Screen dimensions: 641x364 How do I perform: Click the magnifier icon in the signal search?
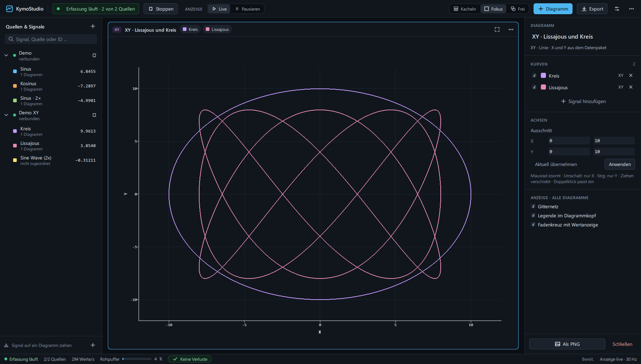click(11, 39)
